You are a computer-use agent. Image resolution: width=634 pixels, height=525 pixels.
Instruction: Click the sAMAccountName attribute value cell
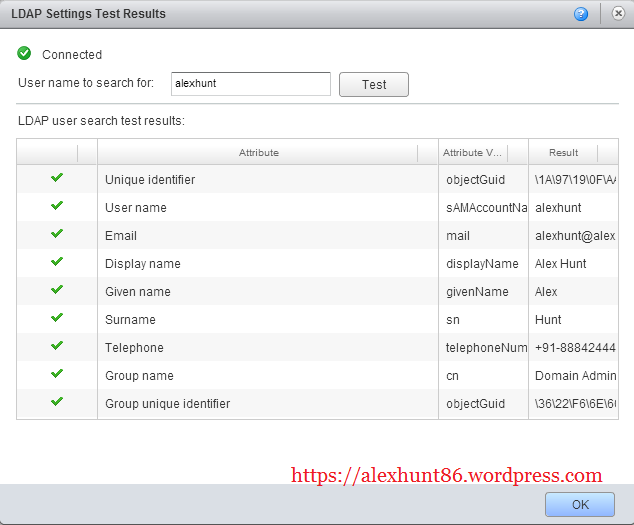point(485,208)
